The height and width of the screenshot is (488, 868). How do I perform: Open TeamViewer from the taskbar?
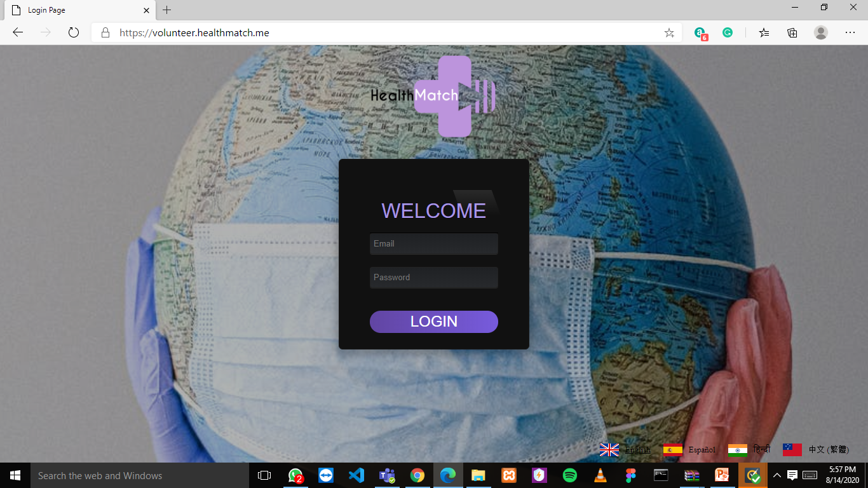tap(326, 475)
